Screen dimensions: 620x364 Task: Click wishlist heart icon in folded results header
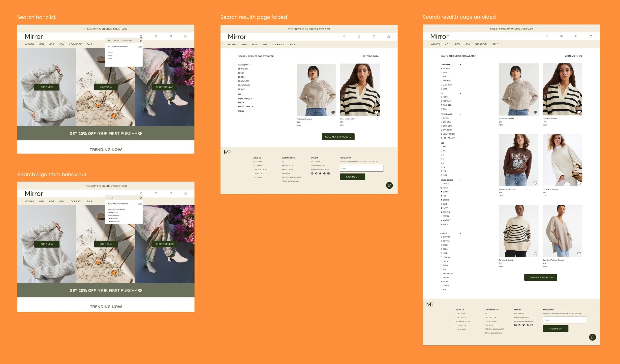374,36
